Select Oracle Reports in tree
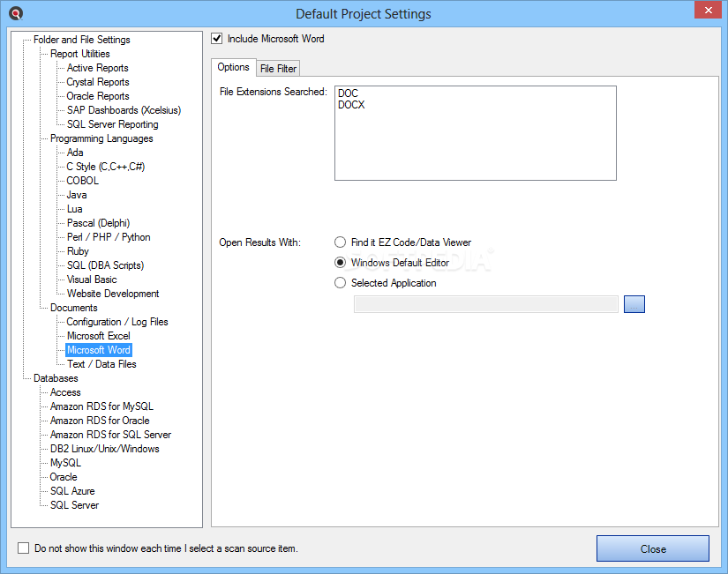Screen dimensions: 728x574 [x=98, y=96]
